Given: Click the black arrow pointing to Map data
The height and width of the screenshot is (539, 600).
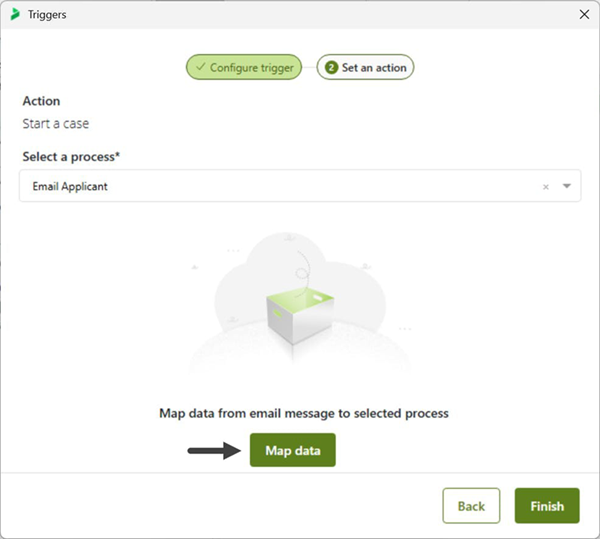Looking at the screenshot, I should (214, 451).
